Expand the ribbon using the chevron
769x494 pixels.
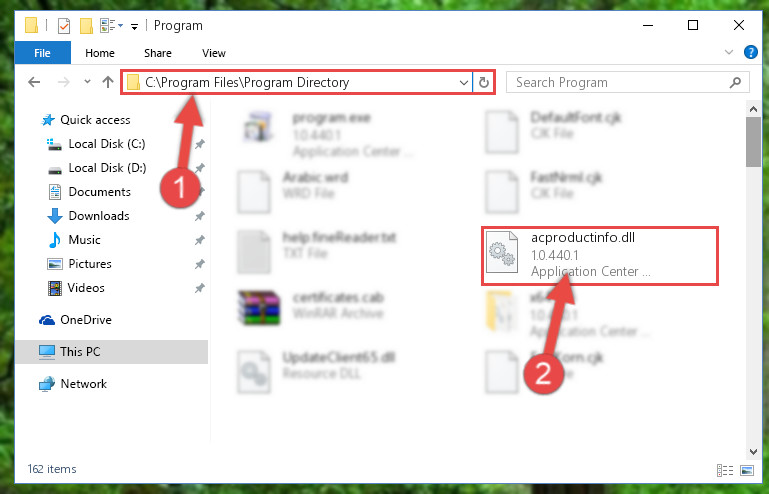point(729,52)
